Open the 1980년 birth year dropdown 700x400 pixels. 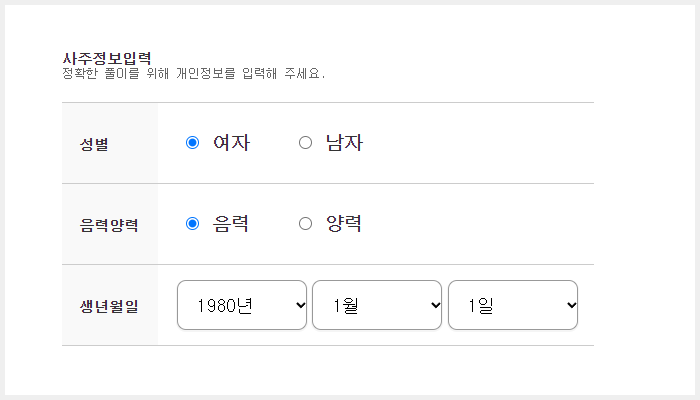[242, 305]
